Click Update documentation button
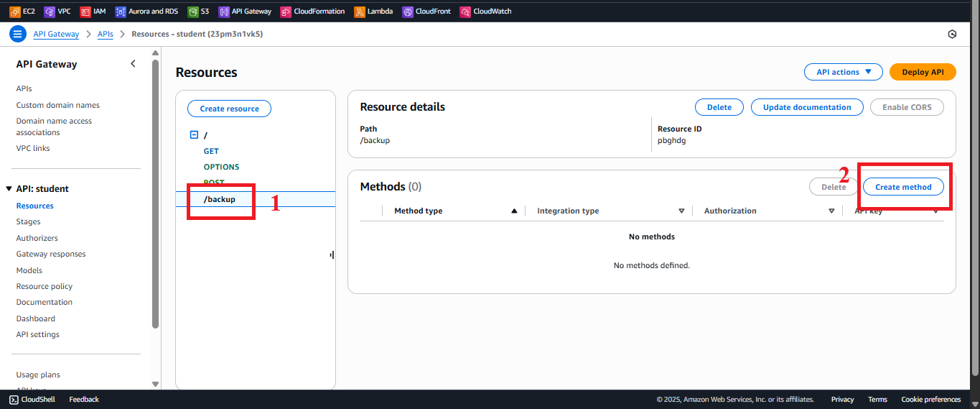Image resolution: width=980 pixels, height=409 pixels. pos(807,107)
